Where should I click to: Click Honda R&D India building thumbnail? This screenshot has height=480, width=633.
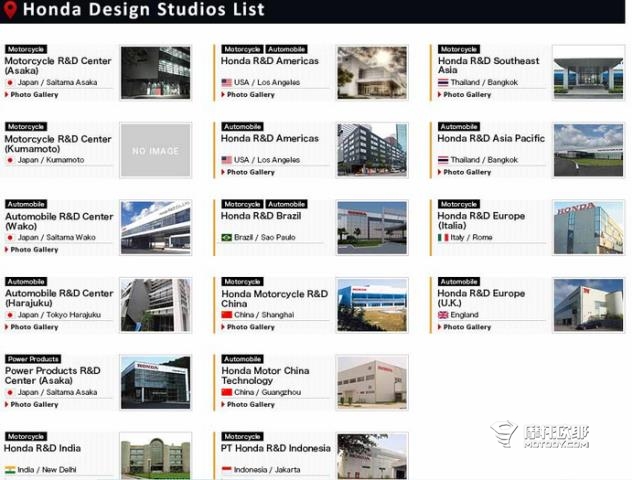pos(156,457)
